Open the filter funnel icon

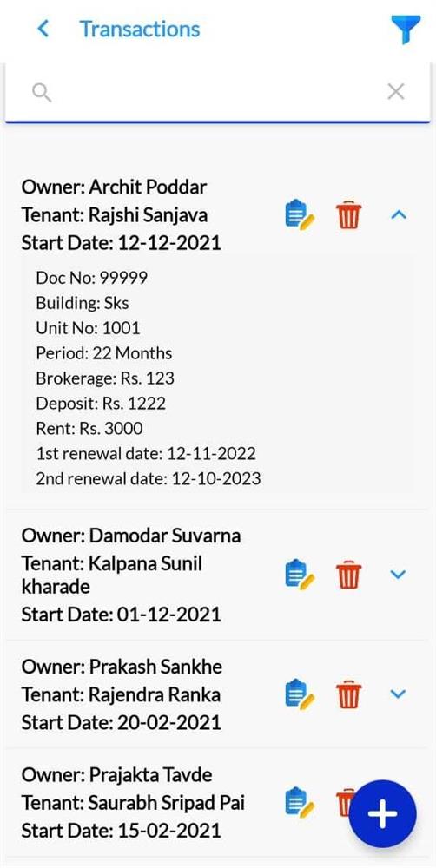click(x=406, y=30)
